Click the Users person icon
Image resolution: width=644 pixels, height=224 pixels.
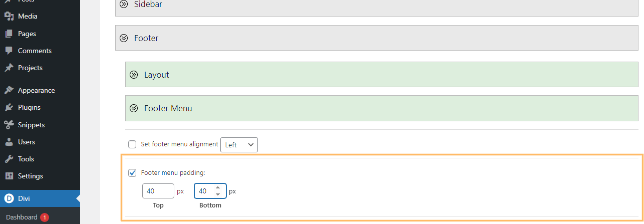9,142
